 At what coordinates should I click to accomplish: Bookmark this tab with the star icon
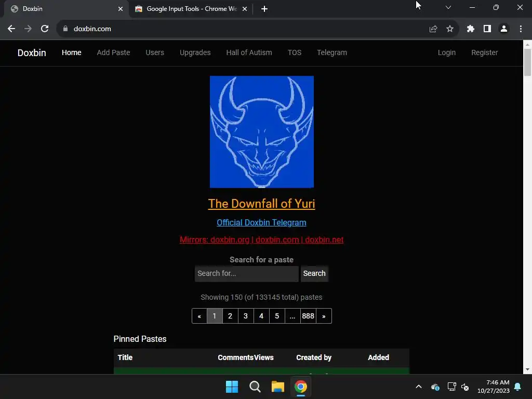[x=450, y=29]
